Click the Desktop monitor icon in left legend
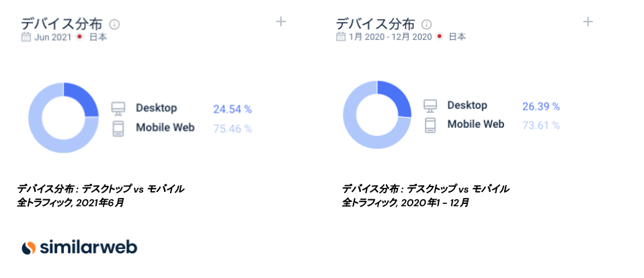The height and width of the screenshot is (278, 644). pyautogui.click(x=118, y=108)
